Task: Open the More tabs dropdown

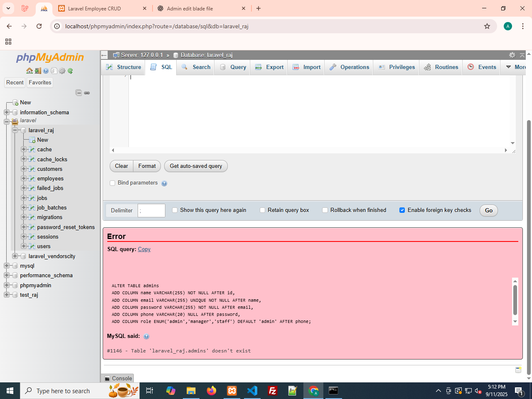Action: tap(515, 67)
